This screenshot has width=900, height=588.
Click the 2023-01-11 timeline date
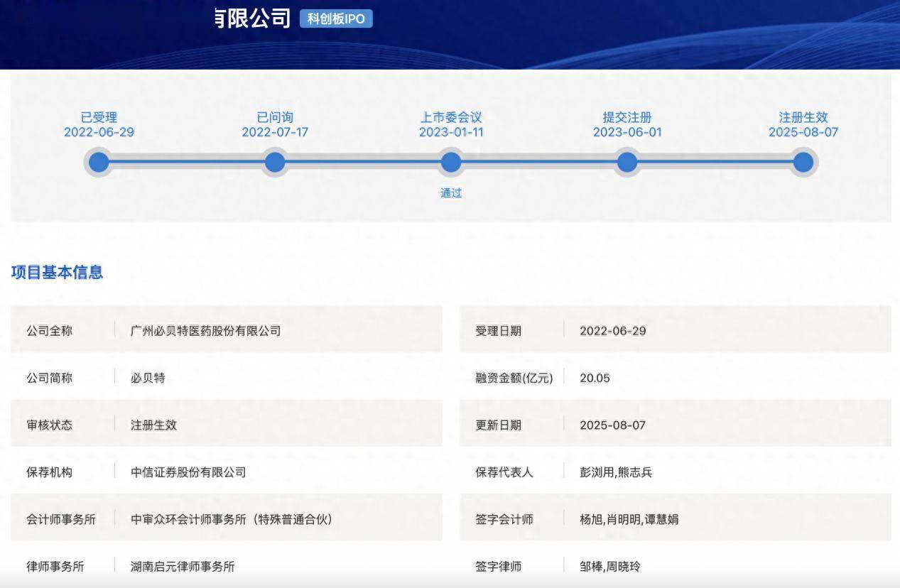coord(451,132)
